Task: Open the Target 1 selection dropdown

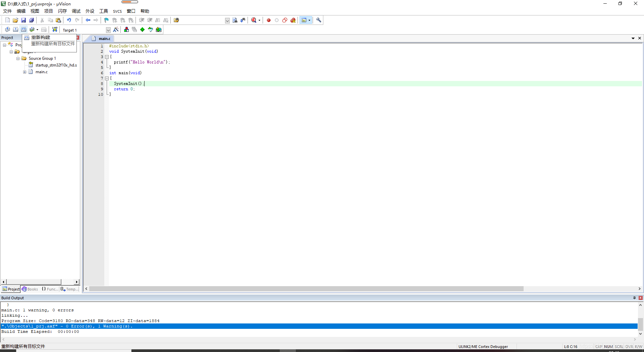Action: tap(108, 30)
